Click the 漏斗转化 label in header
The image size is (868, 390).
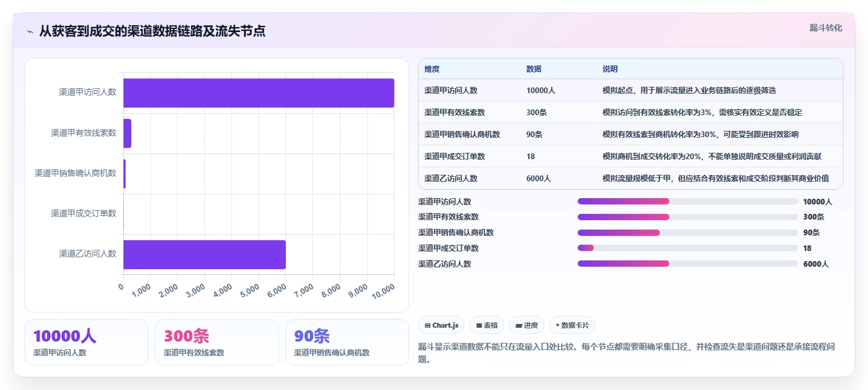825,28
